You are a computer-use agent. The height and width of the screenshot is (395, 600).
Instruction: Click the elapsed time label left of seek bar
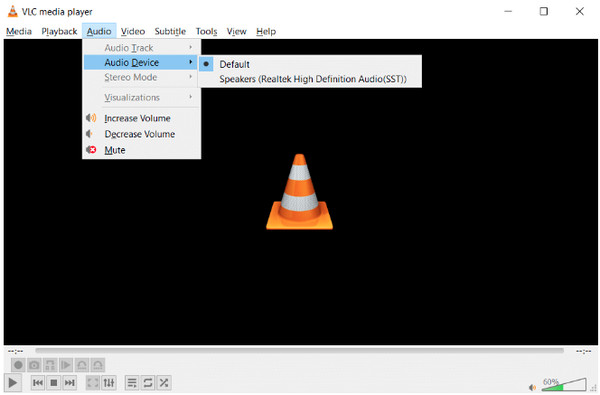coord(16,351)
